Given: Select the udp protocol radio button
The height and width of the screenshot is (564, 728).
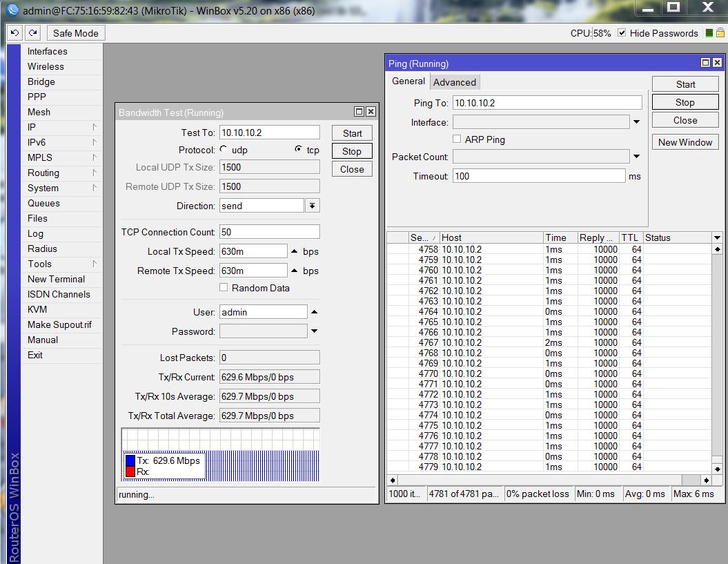Looking at the screenshot, I should pos(224,149).
